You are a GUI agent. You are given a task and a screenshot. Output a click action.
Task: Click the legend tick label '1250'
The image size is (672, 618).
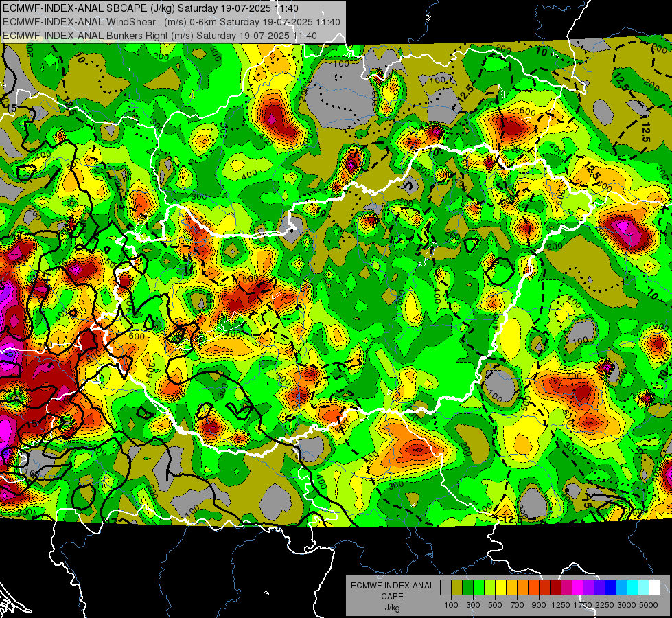point(561,605)
